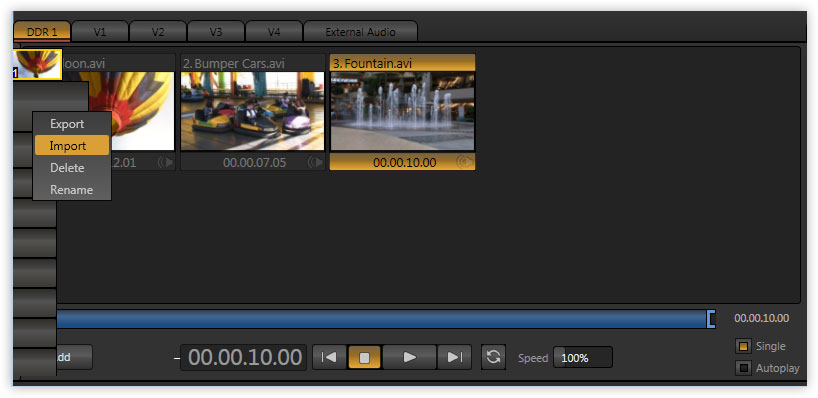Image resolution: width=818 pixels, height=398 pixels.
Task: Switch to the DDR 1 tab
Action: (x=42, y=32)
